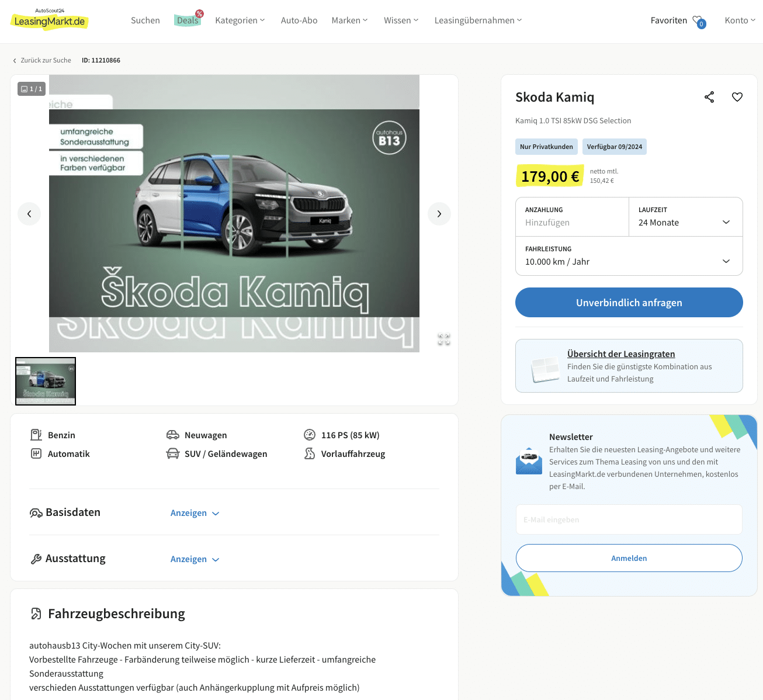The image size is (763, 700).
Task: Click the Verfügbar 09/2024 tag
Action: tap(615, 147)
